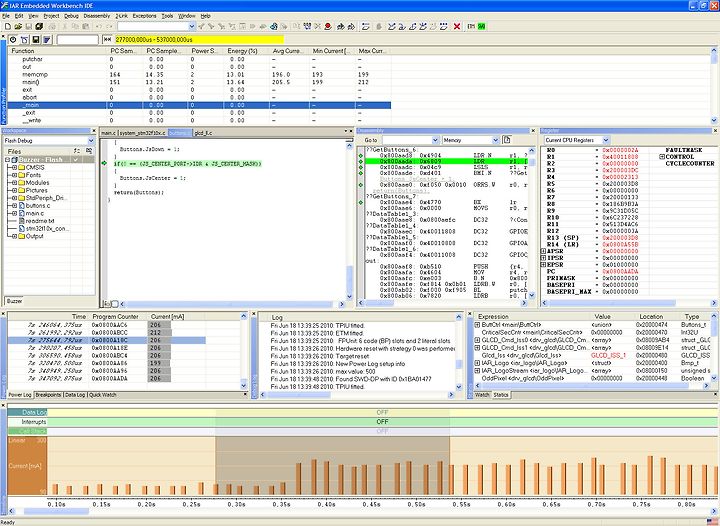Switch to the main.c editor tab
The height and width of the screenshot is (526, 720).
point(109,133)
